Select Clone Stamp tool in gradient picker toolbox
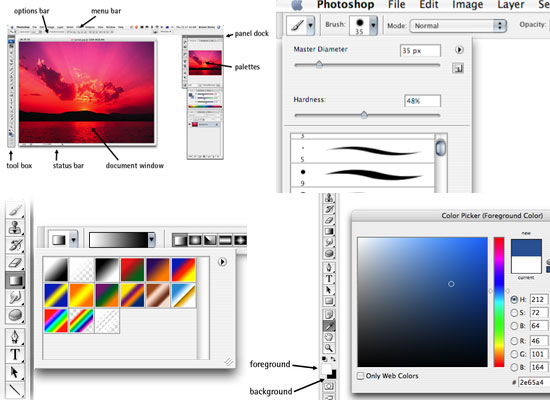The height and width of the screenshot is (400, 550). point(15,227)
